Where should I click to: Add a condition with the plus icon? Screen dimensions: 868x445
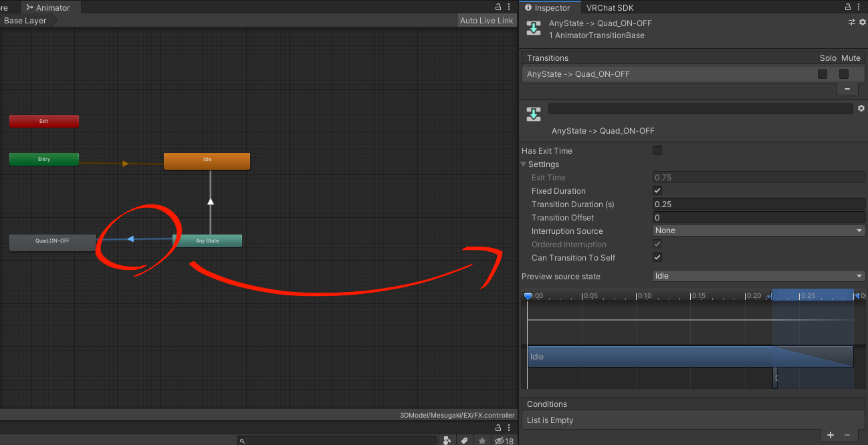click(x=831, y=435)
